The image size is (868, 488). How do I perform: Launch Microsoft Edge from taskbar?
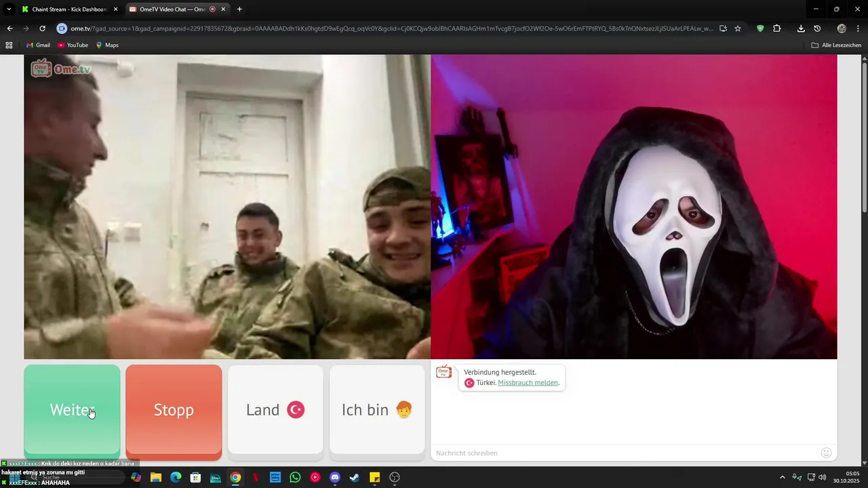coord(176,477)
